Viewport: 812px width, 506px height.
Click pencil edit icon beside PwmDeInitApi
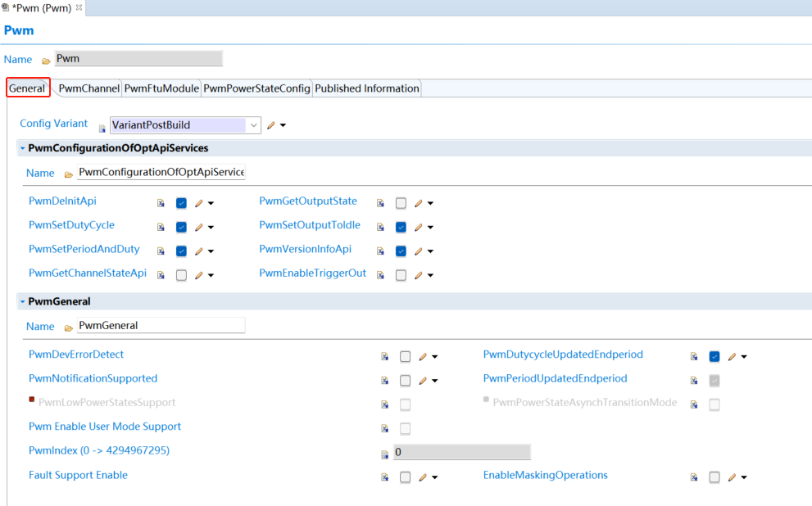coord(198,203)
